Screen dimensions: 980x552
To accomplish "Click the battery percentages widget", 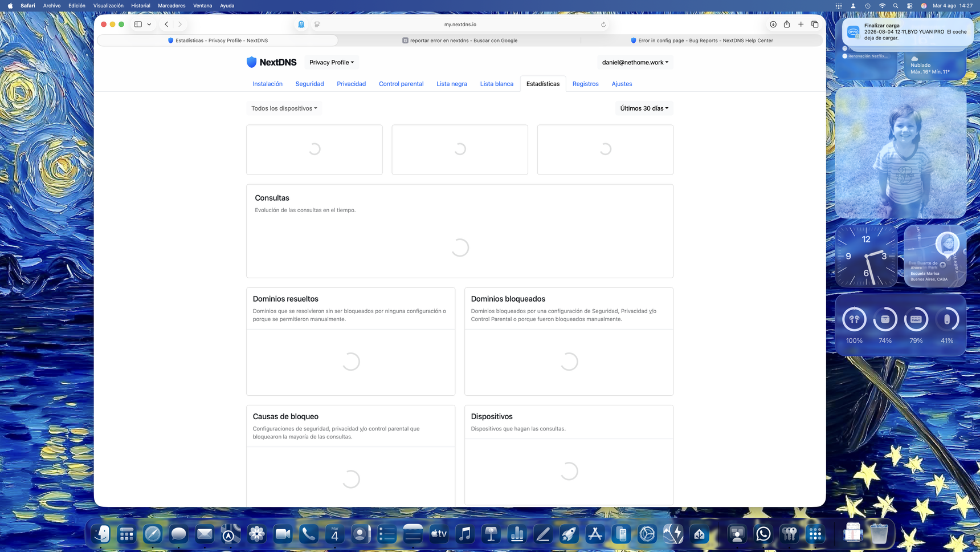I will click(x=900, y=326).
